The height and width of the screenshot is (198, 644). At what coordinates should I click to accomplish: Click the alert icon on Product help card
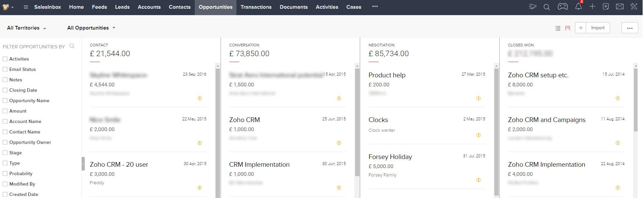[479, 98]
